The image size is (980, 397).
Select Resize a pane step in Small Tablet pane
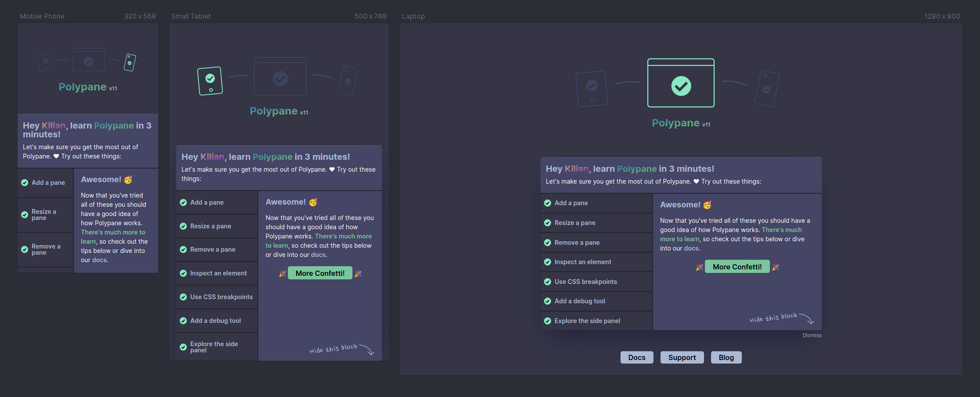pos(217,226)
